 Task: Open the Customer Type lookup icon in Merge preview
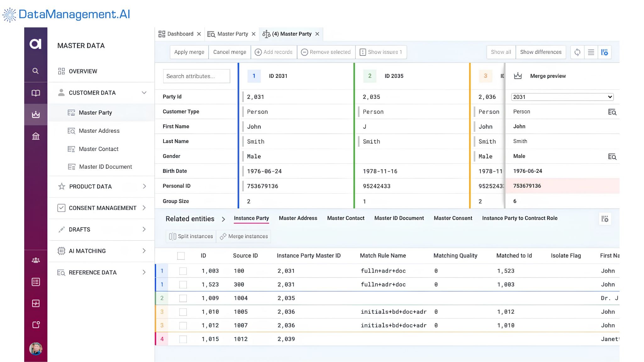point(612,112)
